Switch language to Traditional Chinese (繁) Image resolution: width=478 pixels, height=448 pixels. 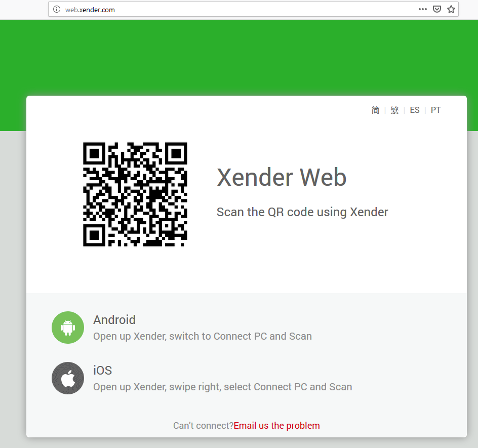pyautogui.click(x=394, y=110)
